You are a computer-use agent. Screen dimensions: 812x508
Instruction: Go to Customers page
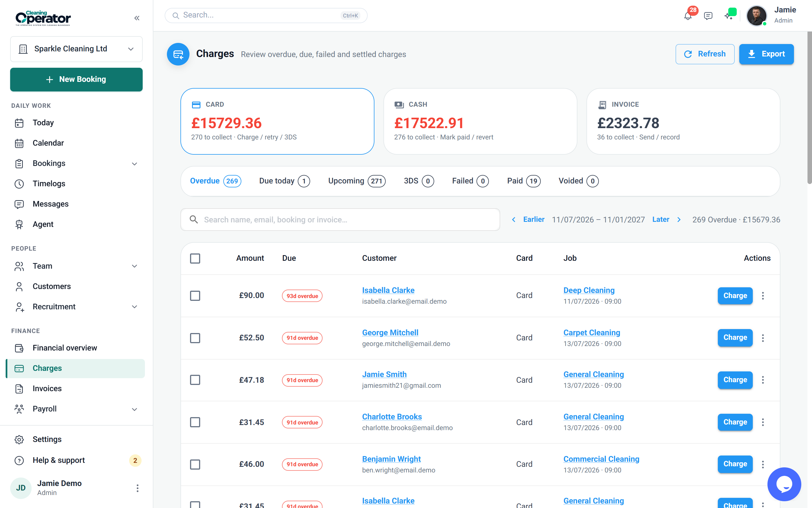pyautogui.click(x=76, y=286)
